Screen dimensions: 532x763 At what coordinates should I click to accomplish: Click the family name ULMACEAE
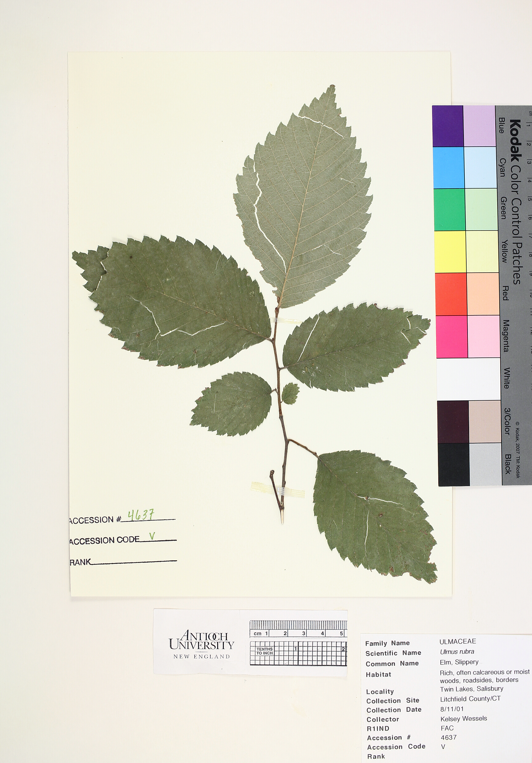(x=458, y=641)
